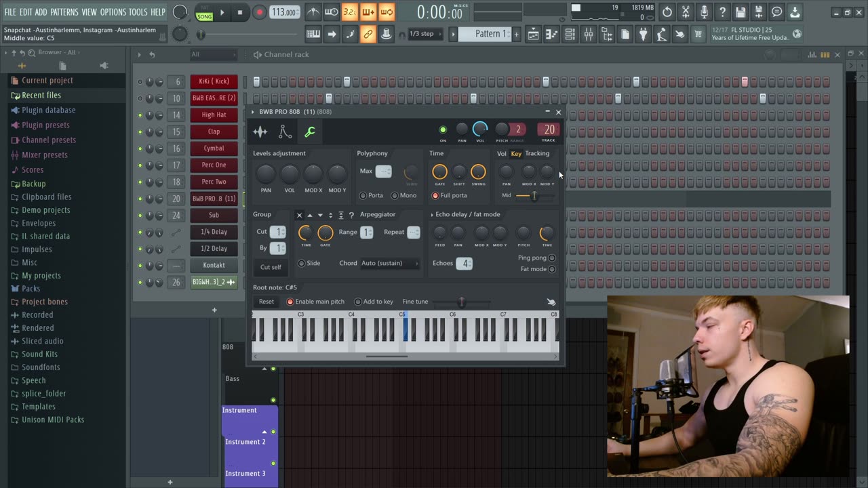868x488 pixels.
Task: Toggle the plugin ON LED
Action: tap(443, 129)
